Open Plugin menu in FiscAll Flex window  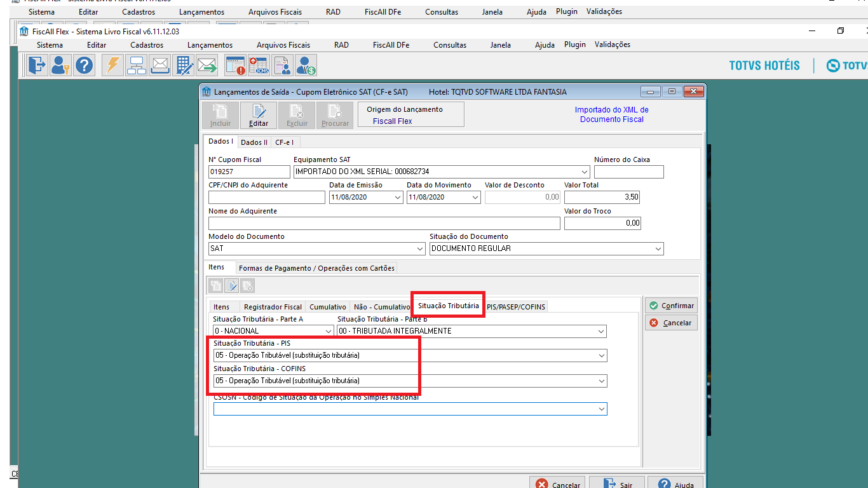(575, 44)
